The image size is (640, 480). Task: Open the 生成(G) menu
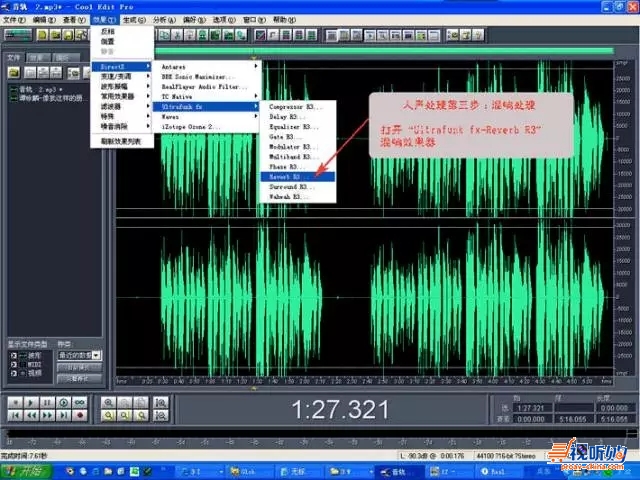tap(134, 20)
